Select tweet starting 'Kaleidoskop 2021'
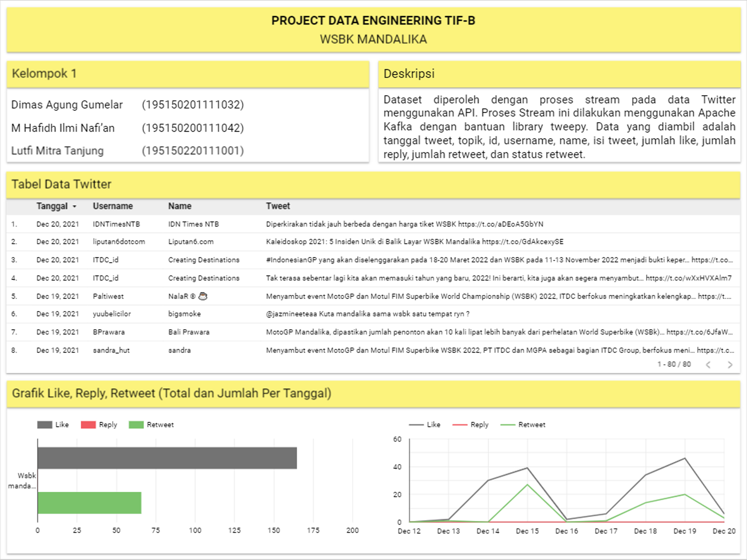747x560 pixels. (x=415, y=242)
